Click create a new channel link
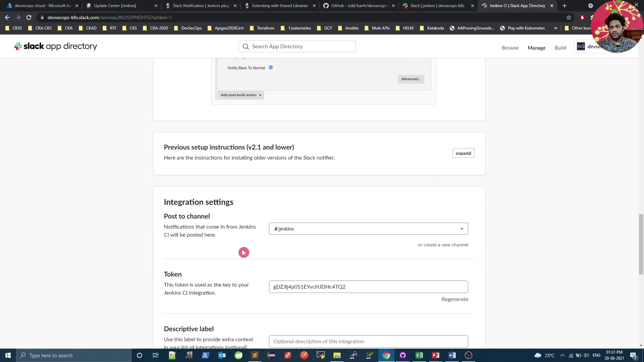Viewport: 644px width, 362px height. (445, 245)
